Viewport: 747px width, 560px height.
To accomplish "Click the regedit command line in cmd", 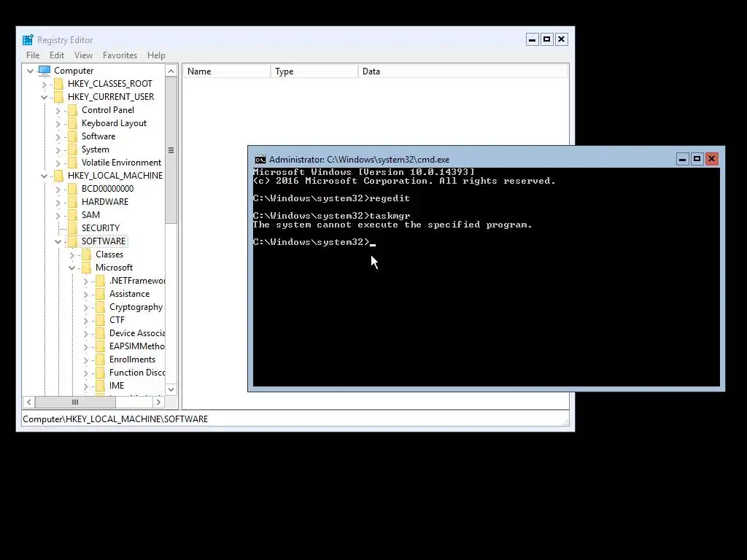I will click(x=332, y=198).
